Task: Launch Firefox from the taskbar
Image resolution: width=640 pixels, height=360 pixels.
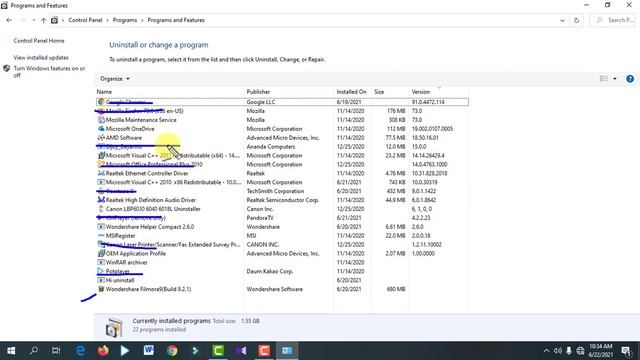Action: click(x=103, y=351)
